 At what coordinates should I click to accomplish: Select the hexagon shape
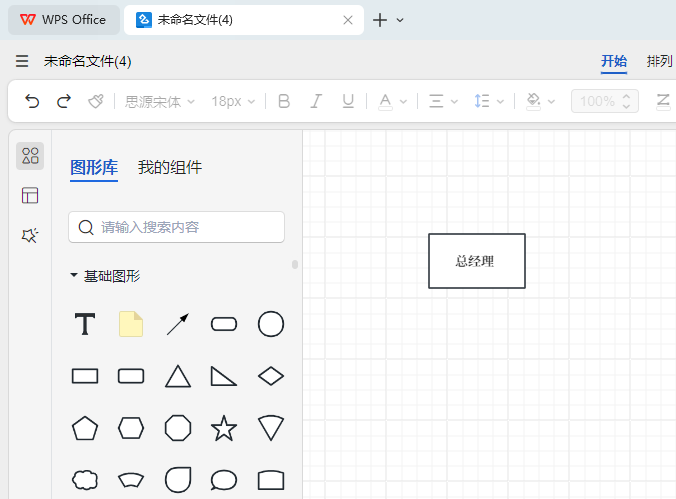coord(131,428)
